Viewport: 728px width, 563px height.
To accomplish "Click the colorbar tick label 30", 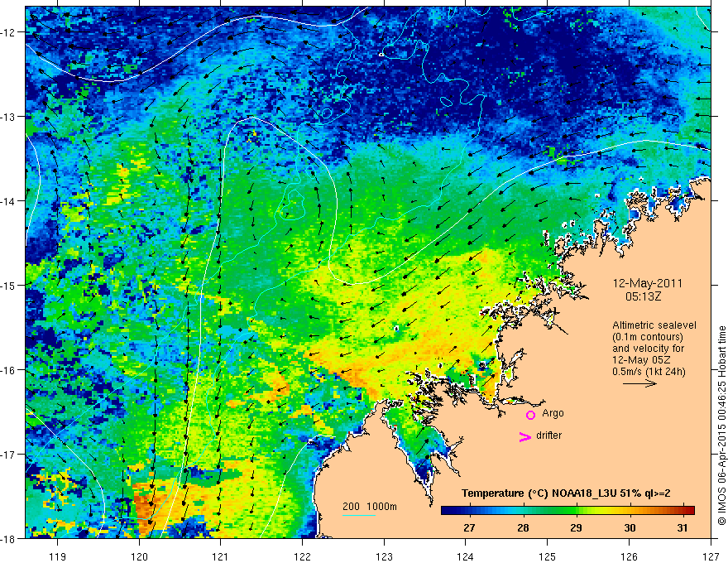I will (x=630, y=527).
